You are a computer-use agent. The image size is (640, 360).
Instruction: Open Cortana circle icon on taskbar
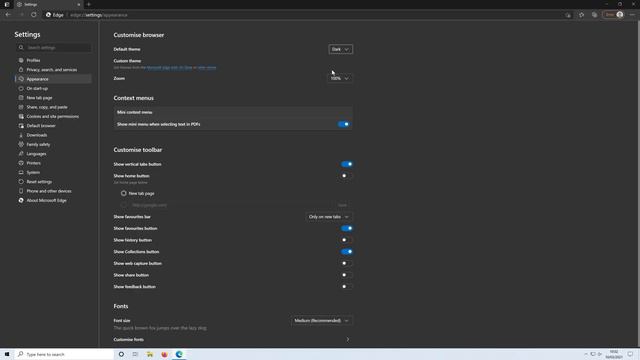pos(121,354)
